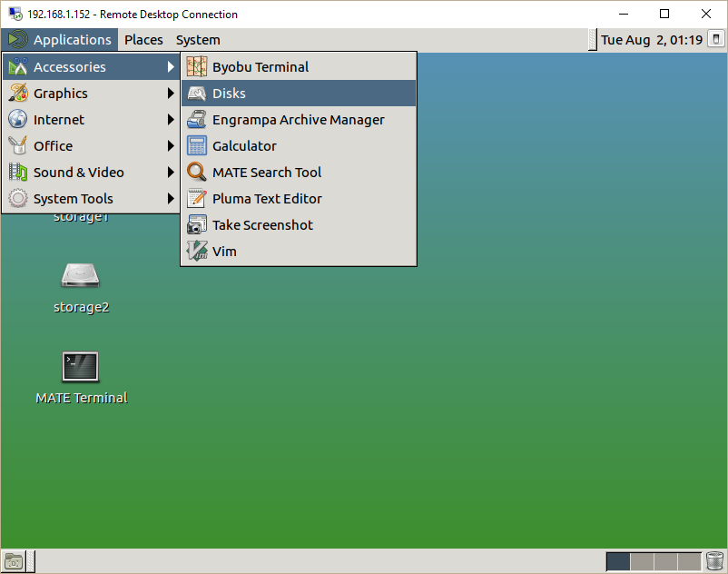
Task: Click the Office category icon
Action: pos(17,146)
